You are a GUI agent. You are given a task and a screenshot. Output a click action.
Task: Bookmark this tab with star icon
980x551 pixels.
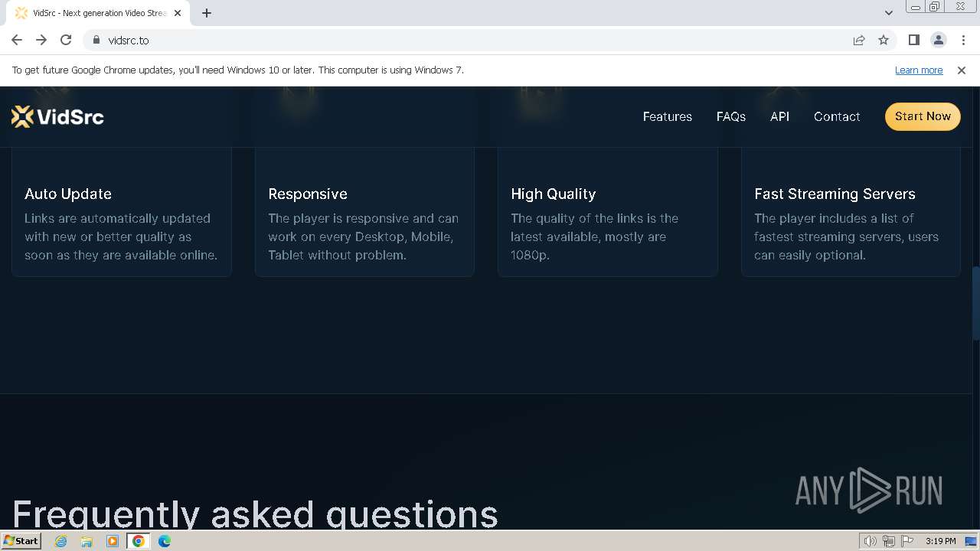884,40
